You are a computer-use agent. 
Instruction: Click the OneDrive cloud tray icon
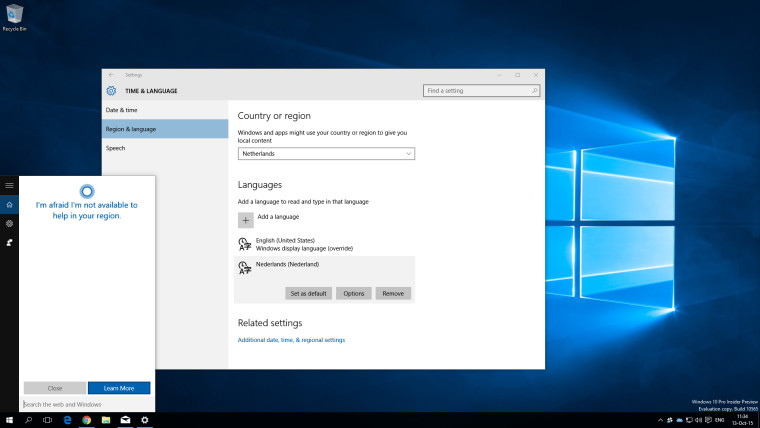(680, 420)
